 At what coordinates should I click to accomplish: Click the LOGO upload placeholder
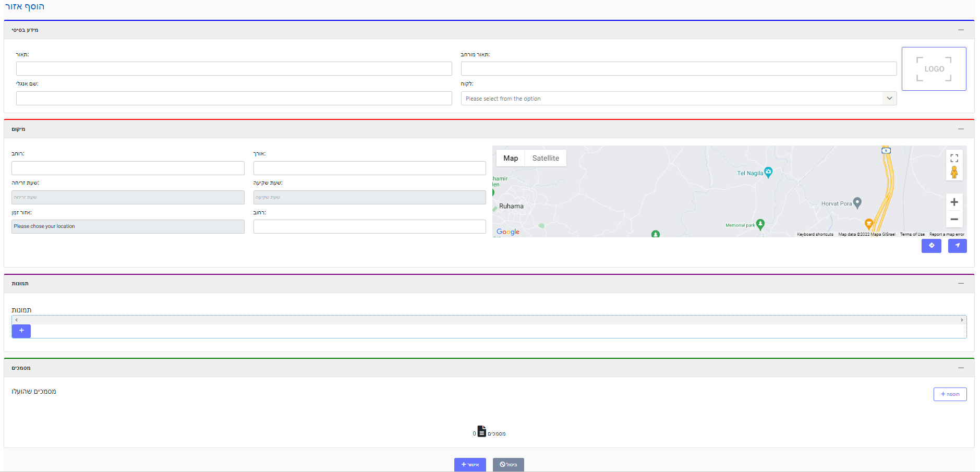pyautogui.click(x=934, y=69)
